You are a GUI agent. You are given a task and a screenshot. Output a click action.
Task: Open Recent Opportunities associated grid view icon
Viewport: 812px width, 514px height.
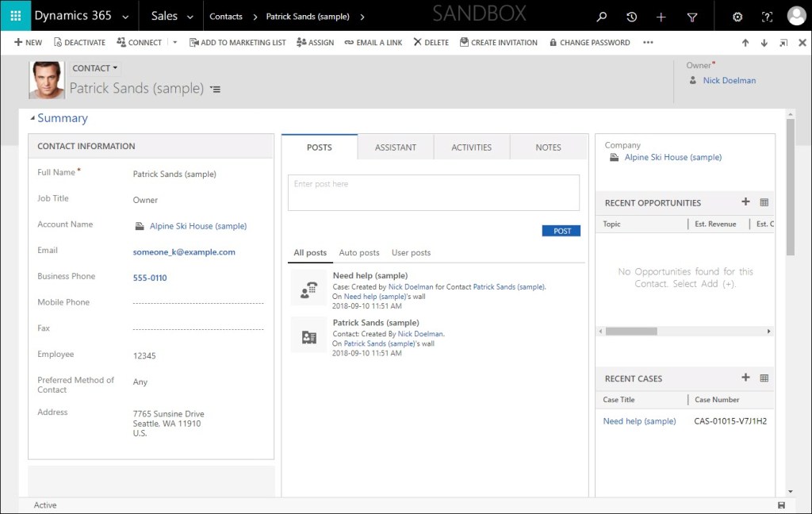764,202
